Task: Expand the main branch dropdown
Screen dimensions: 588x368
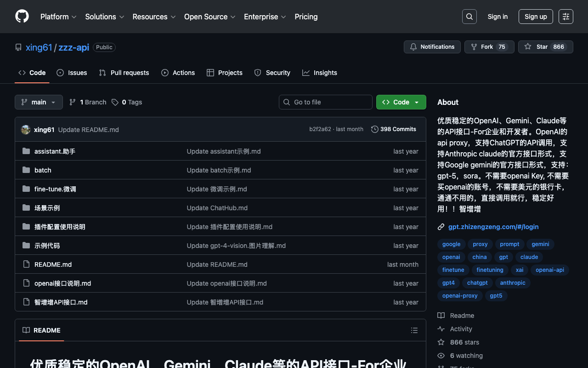Action: click(39, 102)
